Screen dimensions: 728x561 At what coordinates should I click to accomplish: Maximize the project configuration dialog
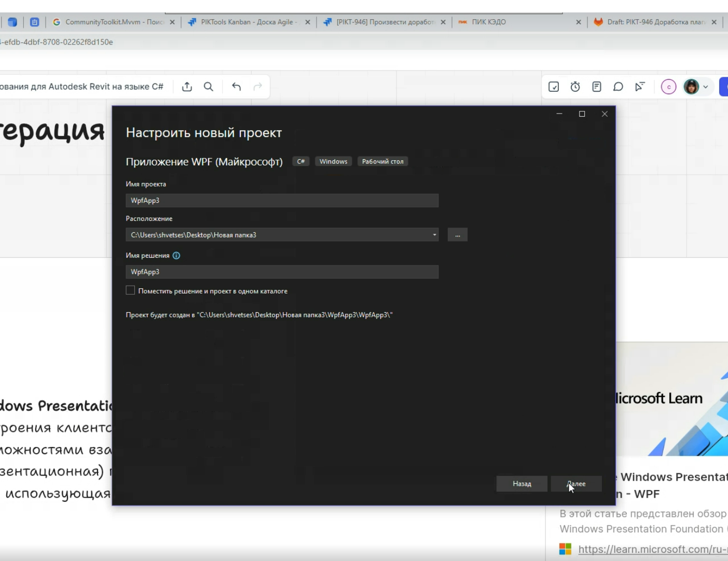[x=582, y=114]
